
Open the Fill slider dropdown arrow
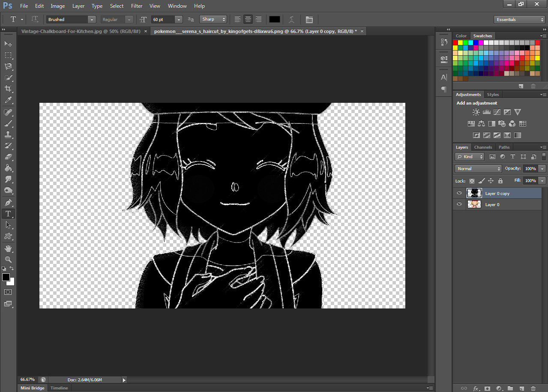click(542, 181)
